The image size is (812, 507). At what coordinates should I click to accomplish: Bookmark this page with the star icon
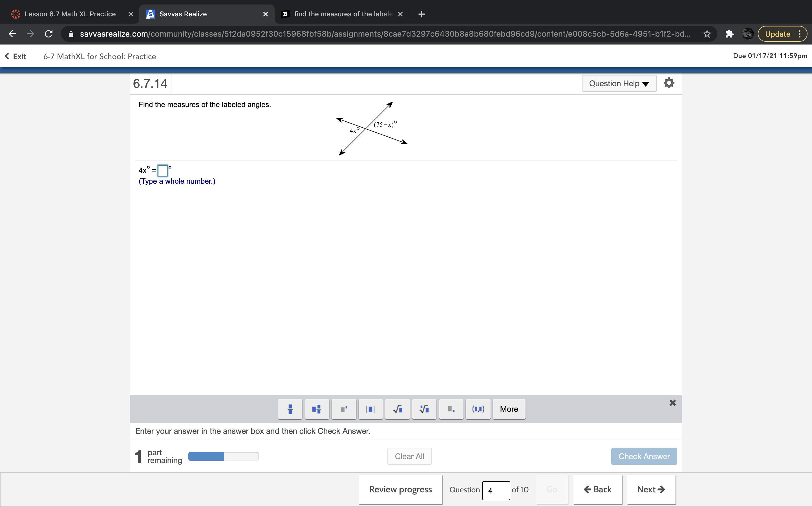pos(707,34)
